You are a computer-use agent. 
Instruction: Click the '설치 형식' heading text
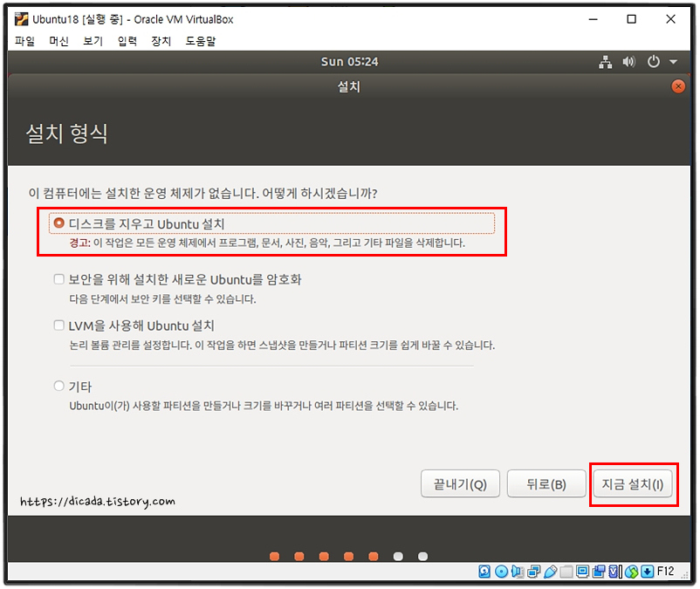tap(67, 133)
